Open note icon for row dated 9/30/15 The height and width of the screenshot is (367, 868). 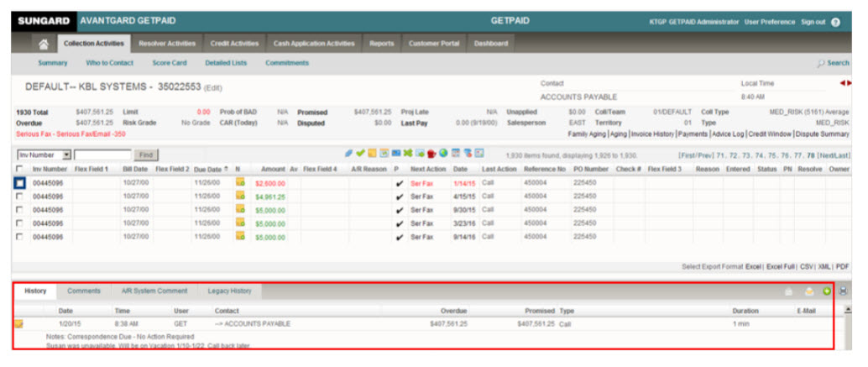(240, 209)
